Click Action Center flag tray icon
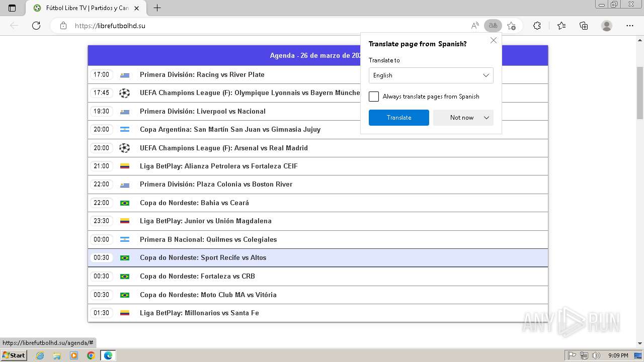Viewport: 644px width, 362px height. 572,355
